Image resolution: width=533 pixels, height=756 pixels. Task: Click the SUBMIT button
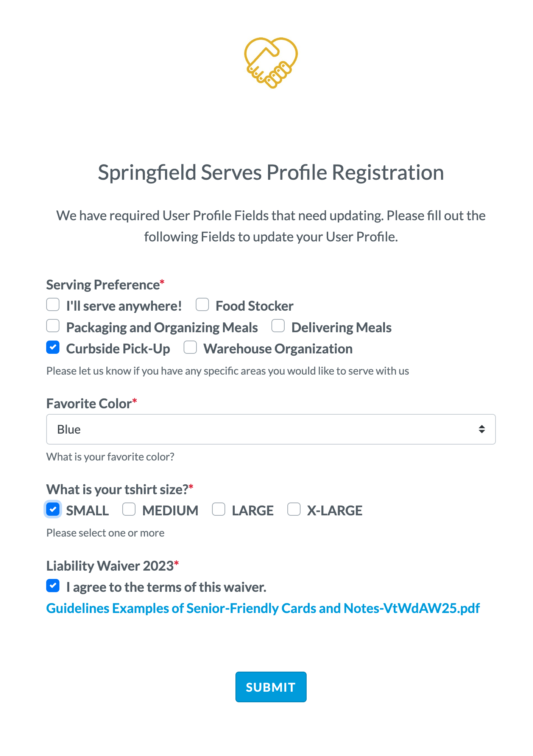click(x=271, y=687)
